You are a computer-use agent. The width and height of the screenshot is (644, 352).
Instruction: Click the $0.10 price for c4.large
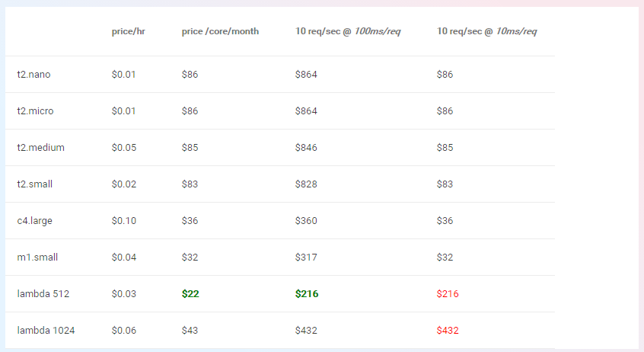click(x=124, y=221)
